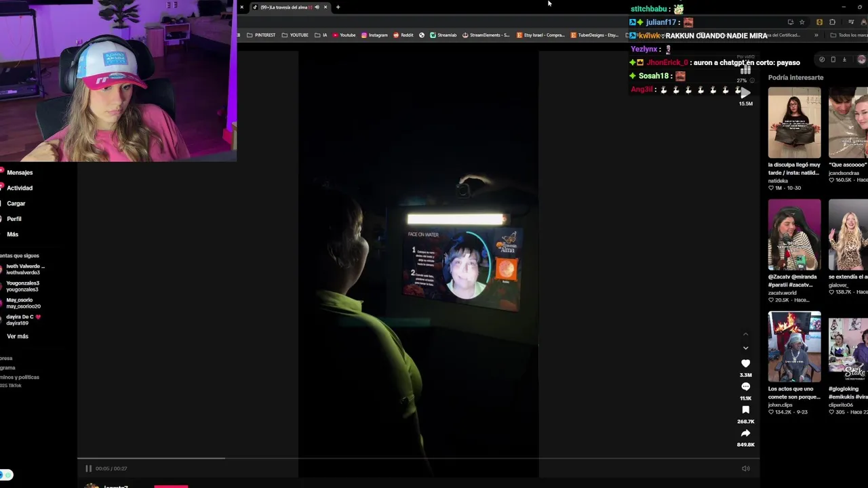
Task: Open the zacatv.world creator link
Action: click(x=783, y=293)
